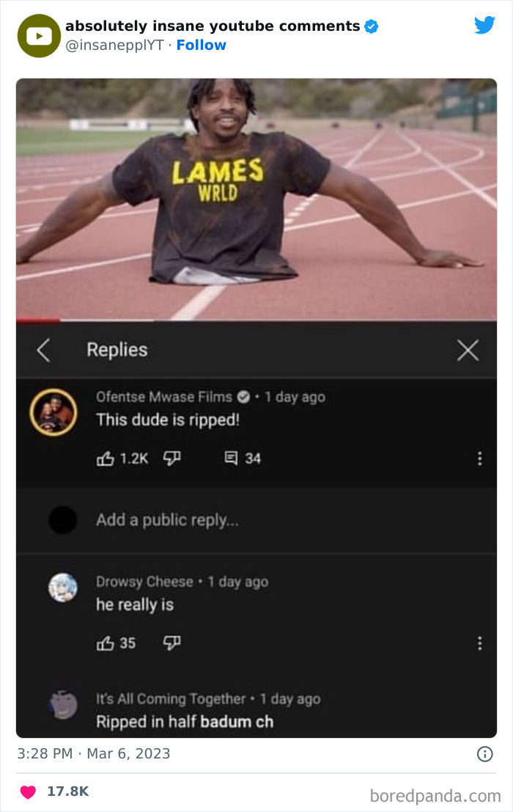The width and height of the screenshot is (513, 812).
Task: Open the video of man on track
Action: [x=256, y=199]
